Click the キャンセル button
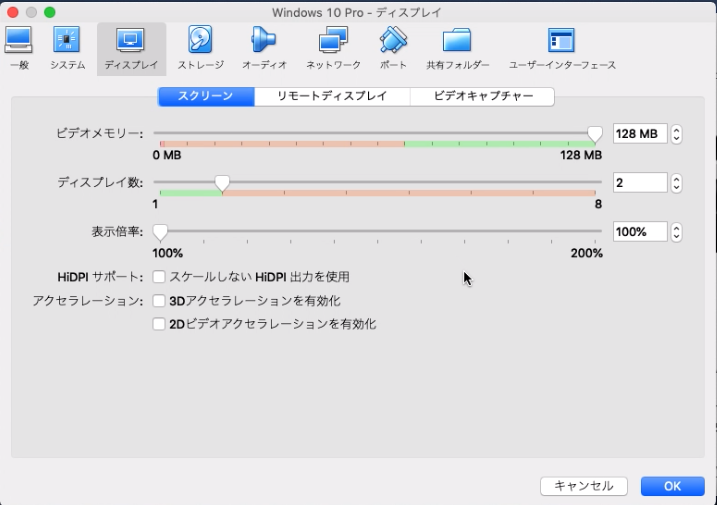 point(583,486)
